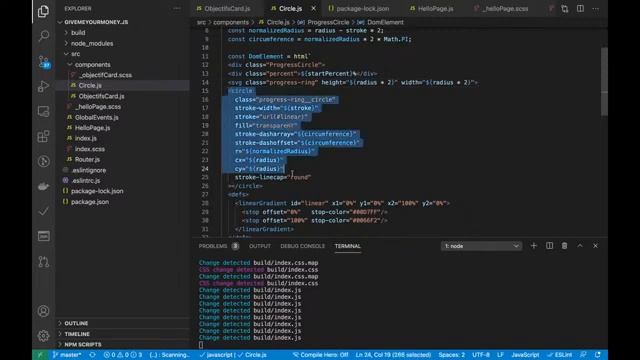Open the pull requests view icon

43,261
